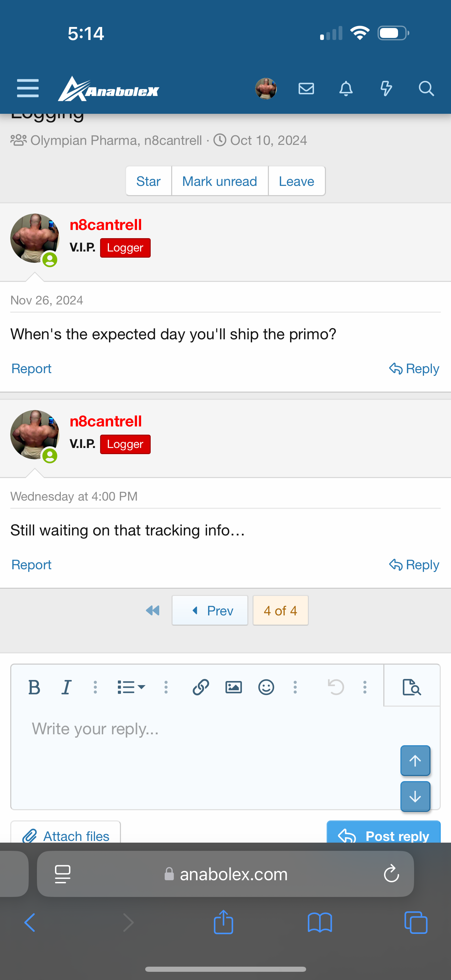Open the 4 of 4 page selector
This screenshot has height=980, width=451.
[x=280, y=611]
